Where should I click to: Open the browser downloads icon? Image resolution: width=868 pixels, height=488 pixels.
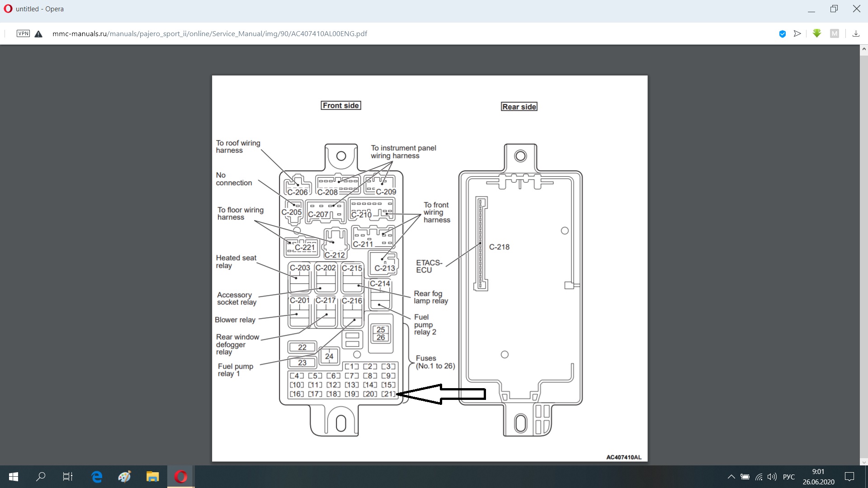856,33
